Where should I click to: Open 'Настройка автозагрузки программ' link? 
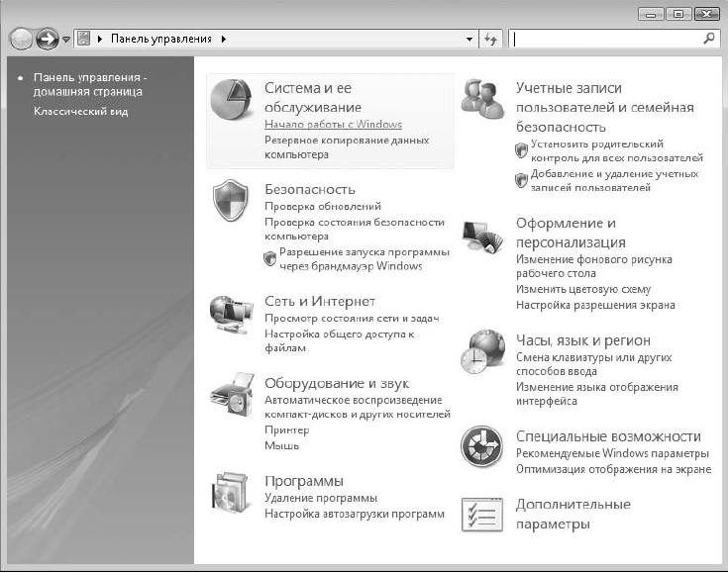[x=355, y=514]
